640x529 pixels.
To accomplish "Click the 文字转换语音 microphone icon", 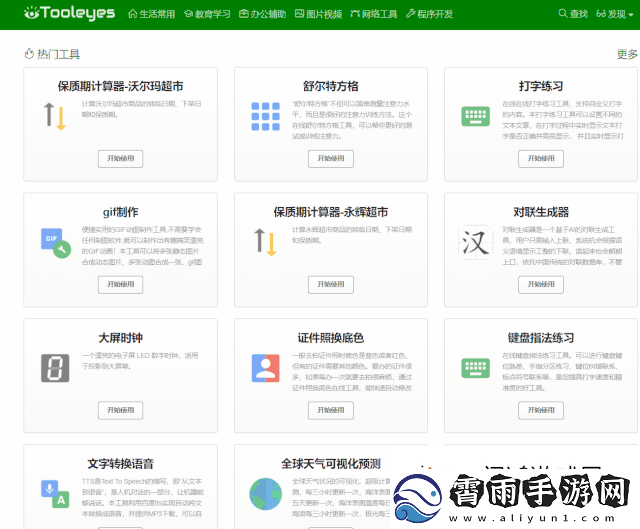I will pos(55,494).
